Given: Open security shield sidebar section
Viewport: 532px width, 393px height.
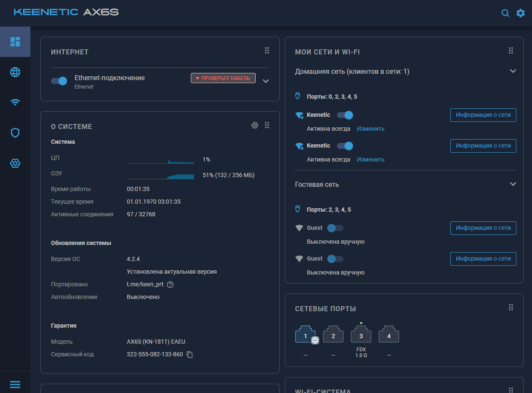Looking at the screenshot, I should click(15, 133).
